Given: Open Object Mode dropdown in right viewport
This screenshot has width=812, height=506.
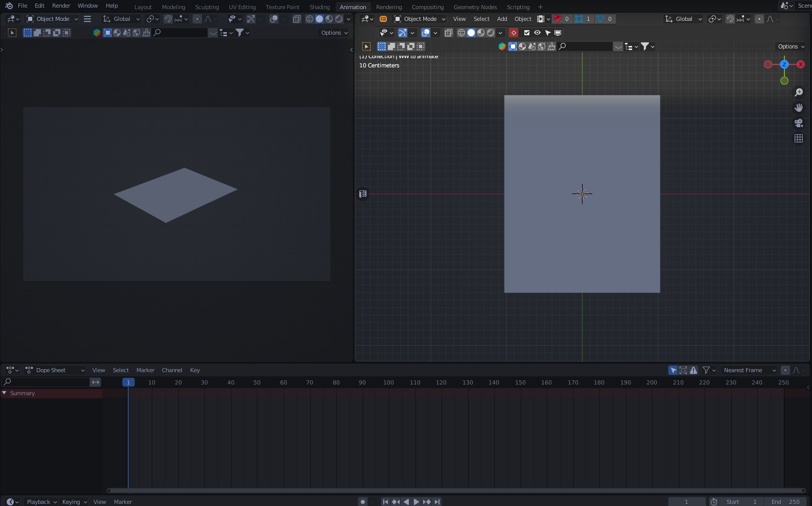Looking at the screenshot, I should (420, 19).
